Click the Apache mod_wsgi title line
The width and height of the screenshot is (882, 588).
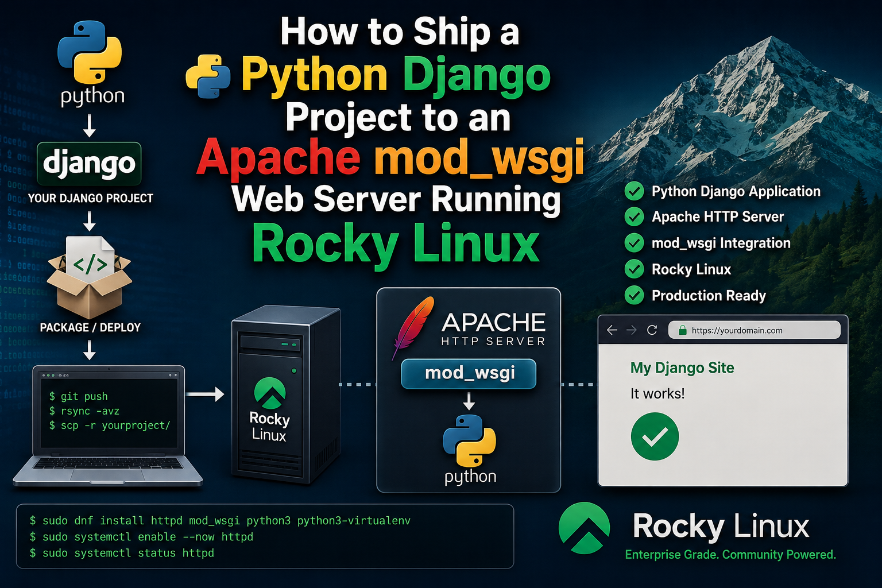tap(390, 157)
